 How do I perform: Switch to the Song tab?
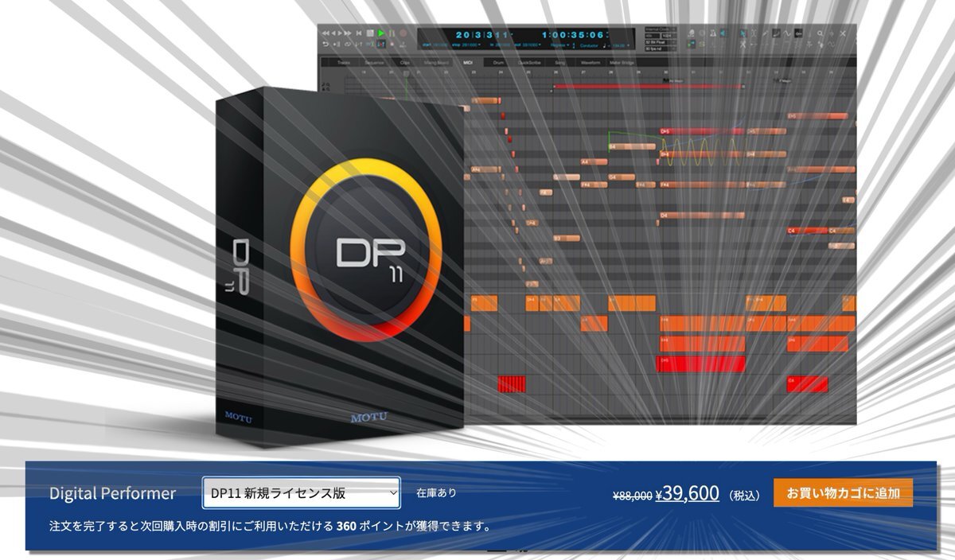(560, 61)
